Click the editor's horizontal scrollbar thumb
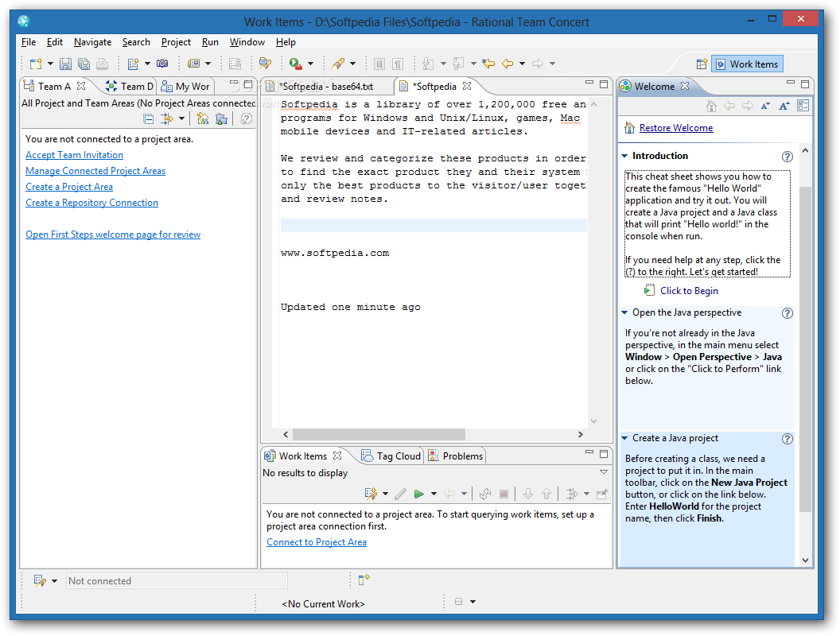The image size is (840, 636). point(379,434)
